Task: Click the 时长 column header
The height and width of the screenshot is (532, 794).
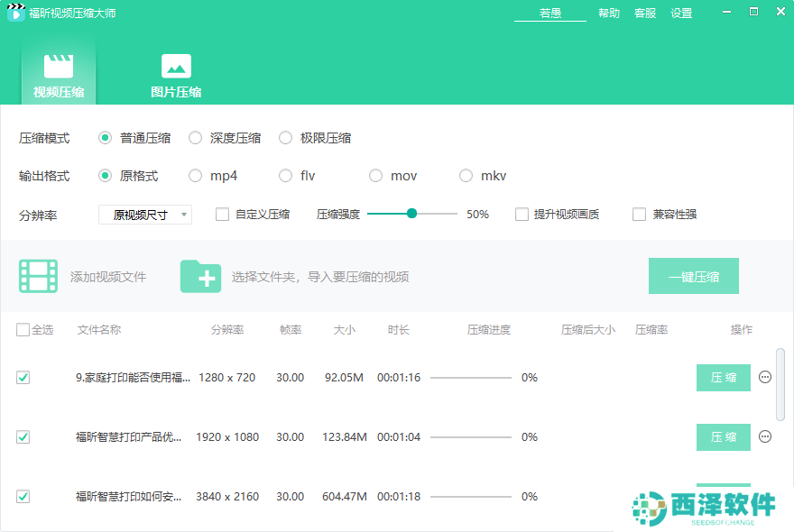Action: pyautogui.click(x=399, y=330)
